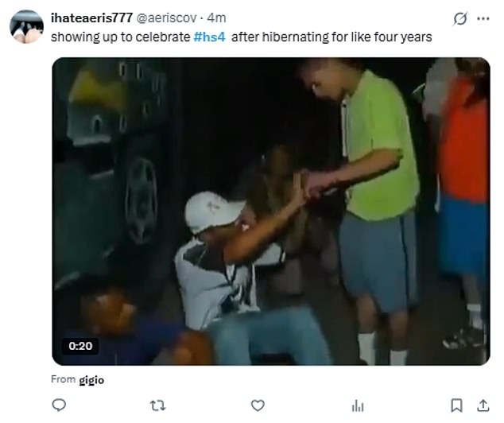
Task: Repost this tweet with the retweet icon
Action: [158, 406]
